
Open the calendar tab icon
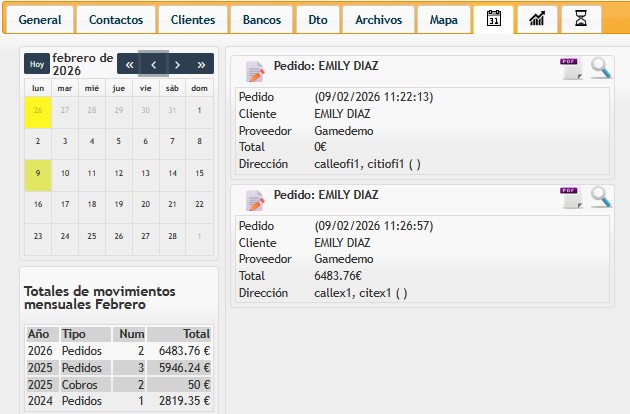point(493,19)
